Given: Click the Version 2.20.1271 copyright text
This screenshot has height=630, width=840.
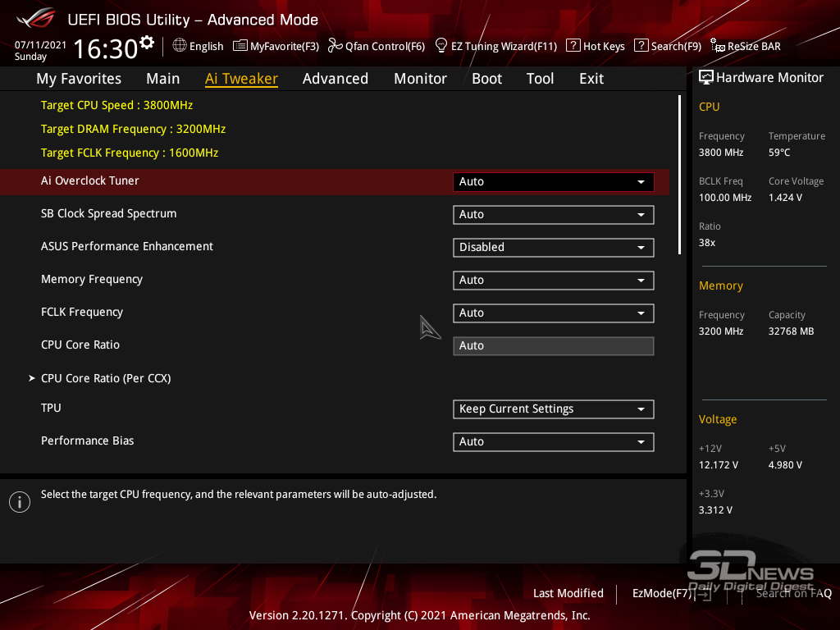Looking at the screenshot, I should click(419, 615).
